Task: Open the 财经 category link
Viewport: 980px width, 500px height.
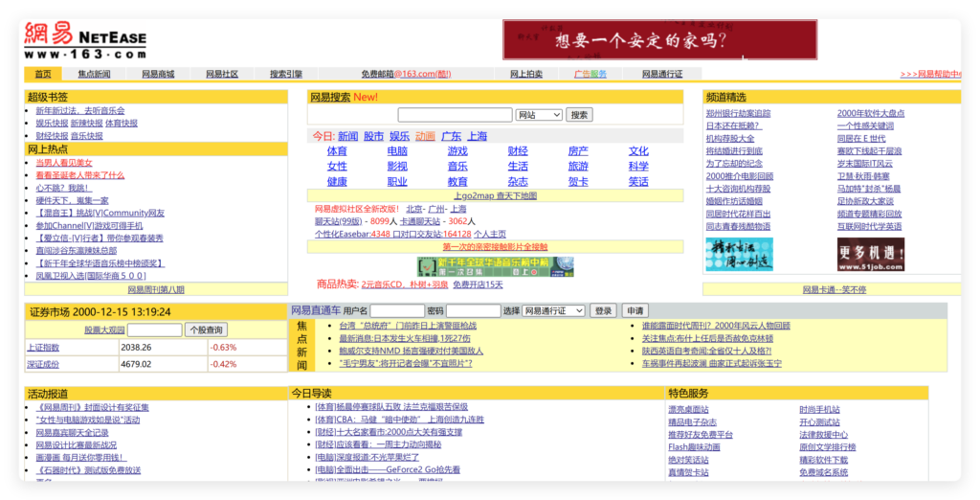Action: [518, 151]
